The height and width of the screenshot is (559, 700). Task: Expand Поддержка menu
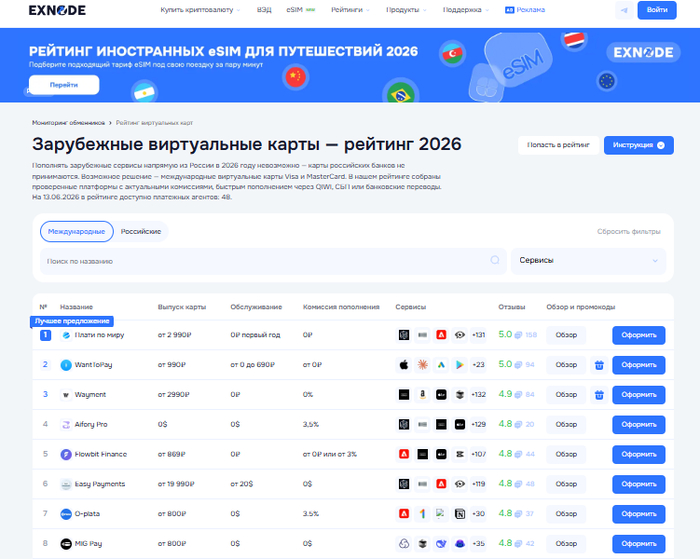point(466,10)
